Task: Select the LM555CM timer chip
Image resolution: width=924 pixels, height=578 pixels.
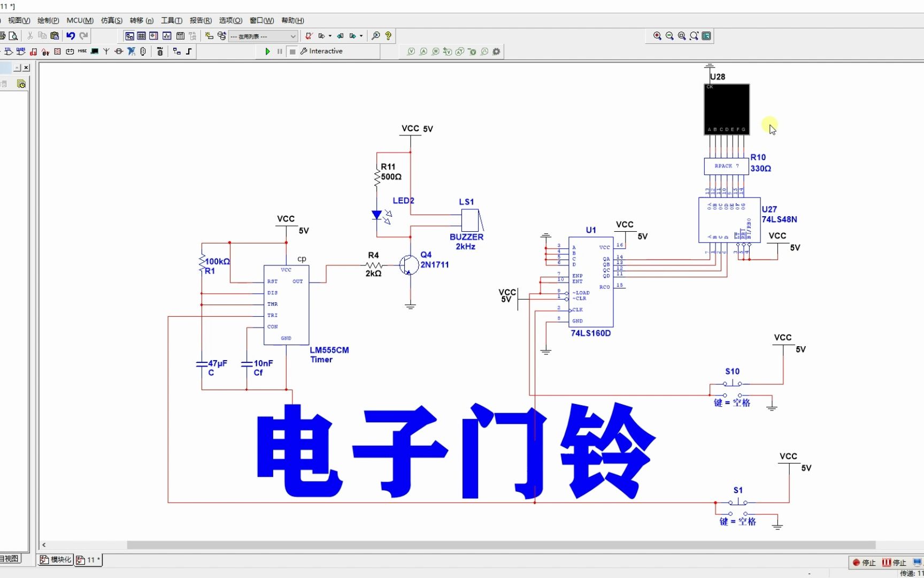Action: tap(286, 305)
